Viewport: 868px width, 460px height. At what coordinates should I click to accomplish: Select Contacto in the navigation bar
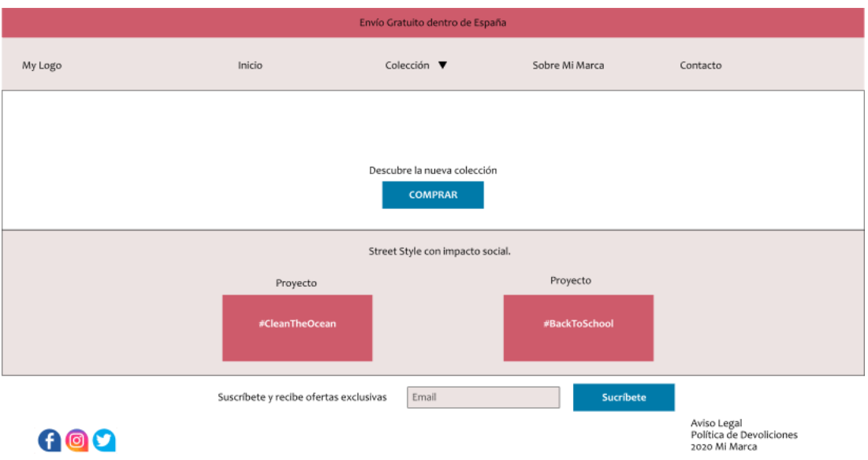click(700, 65)
